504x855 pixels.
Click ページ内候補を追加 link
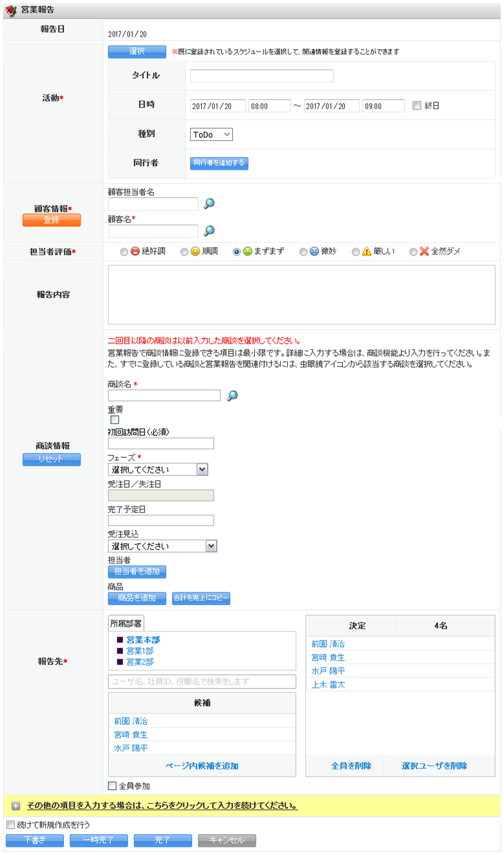(202, 766)
